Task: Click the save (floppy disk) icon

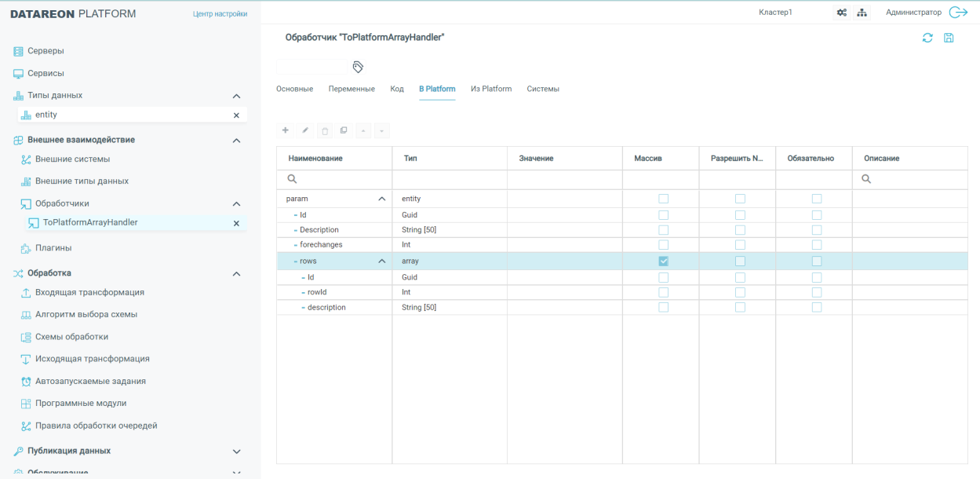Action: [949, 38]
